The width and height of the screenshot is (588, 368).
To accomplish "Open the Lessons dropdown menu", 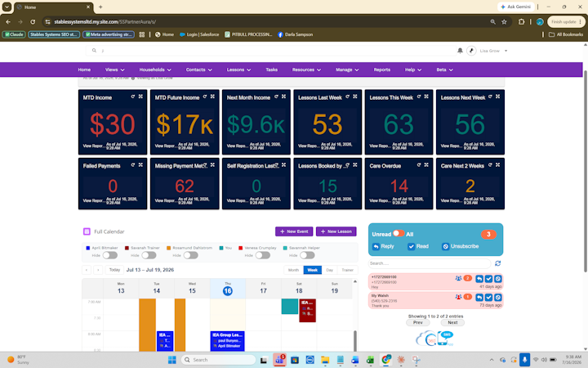I will [238, 70].
